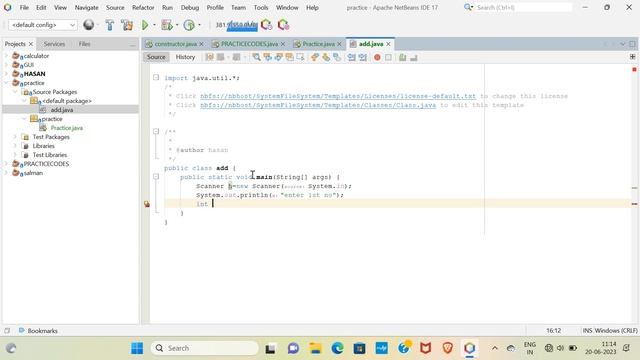Open the Profile Project dropdown arrow

pos(199,25)
